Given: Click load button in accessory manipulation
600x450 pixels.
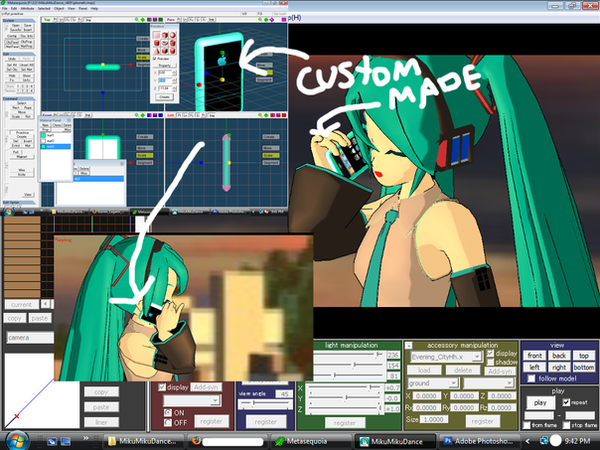Looking at the screenshot, I should pyautogui.click(x=424, y=370).
